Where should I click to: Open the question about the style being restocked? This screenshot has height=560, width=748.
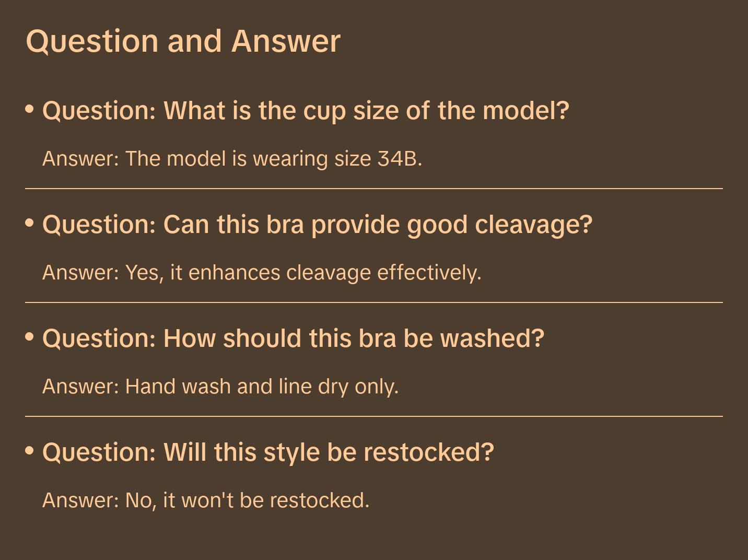(x=268, y=452)
